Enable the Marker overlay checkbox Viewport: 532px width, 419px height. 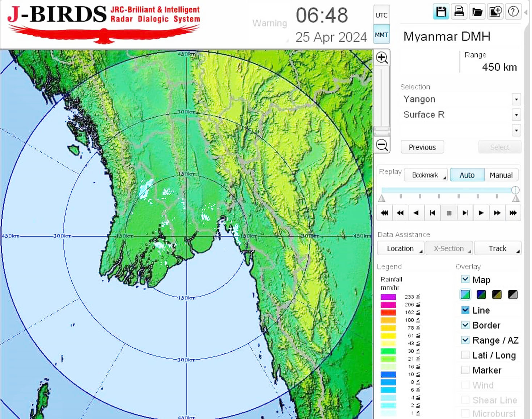[x=465, y=370]
